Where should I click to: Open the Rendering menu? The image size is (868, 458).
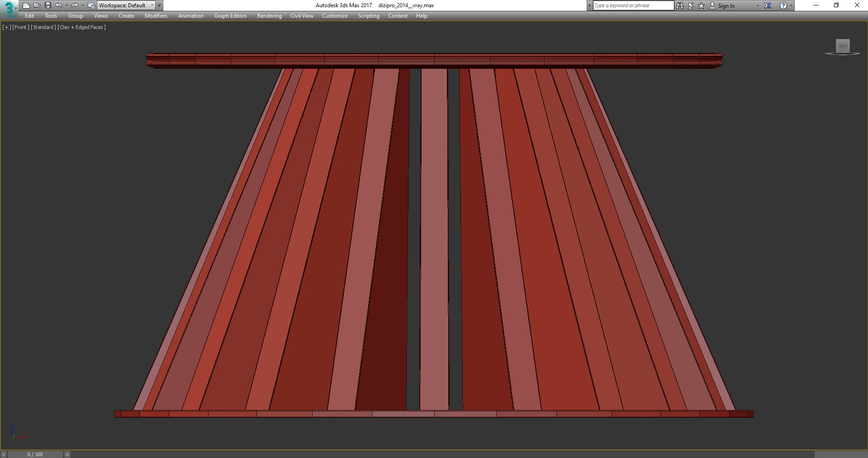[x=269, y=16]
